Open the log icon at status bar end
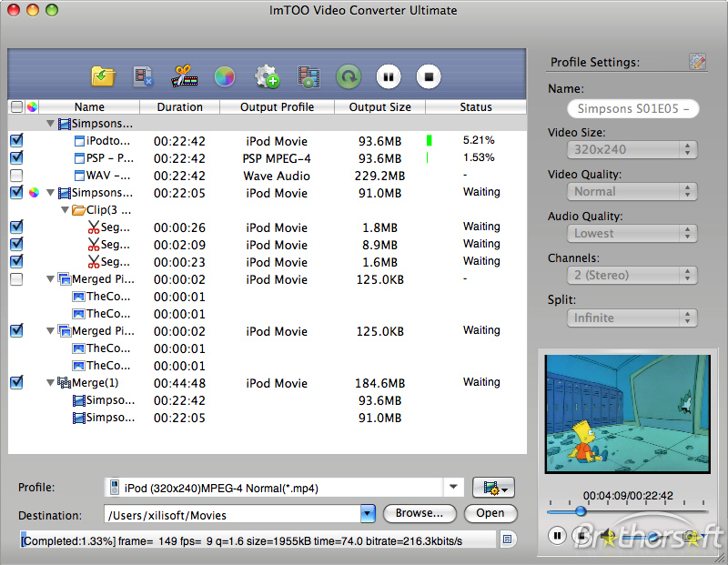The image size is (728, 565). [x=508, y=540]
